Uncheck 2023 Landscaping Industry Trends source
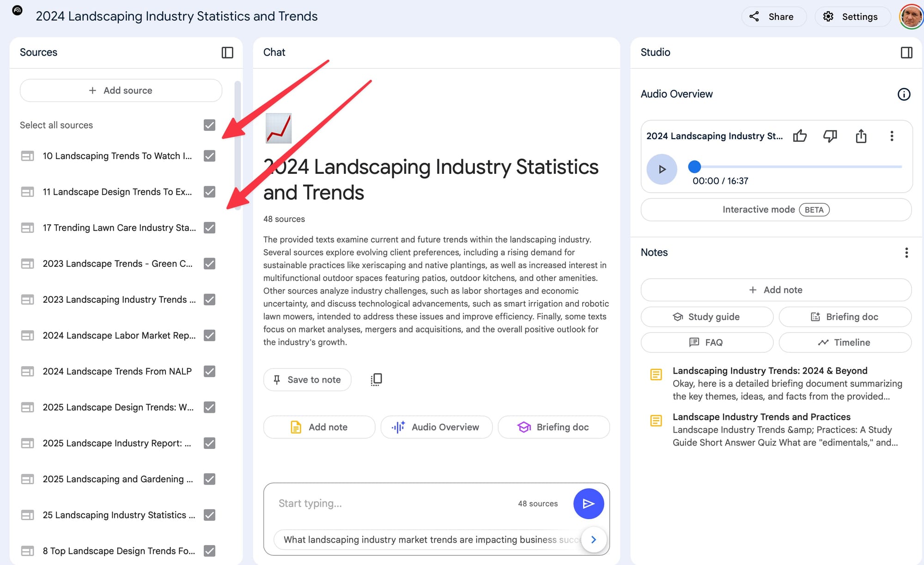The image size is (924, 565). coord(209,300)
